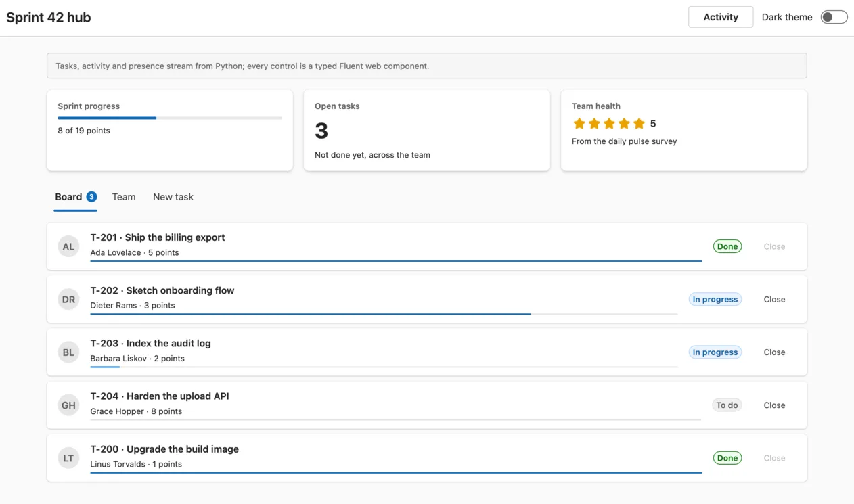
Task: Click title 'T-201 · Ship the billing export'
Action: tap(158, 237)
